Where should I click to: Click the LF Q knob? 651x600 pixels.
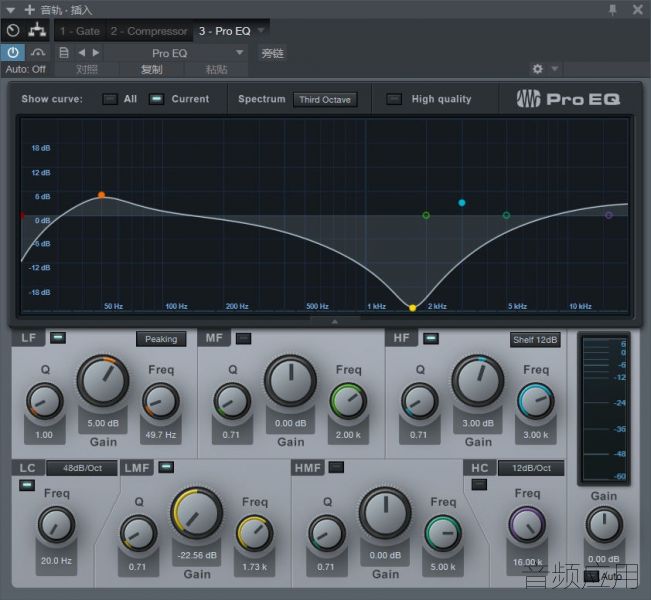click(44, 402)
